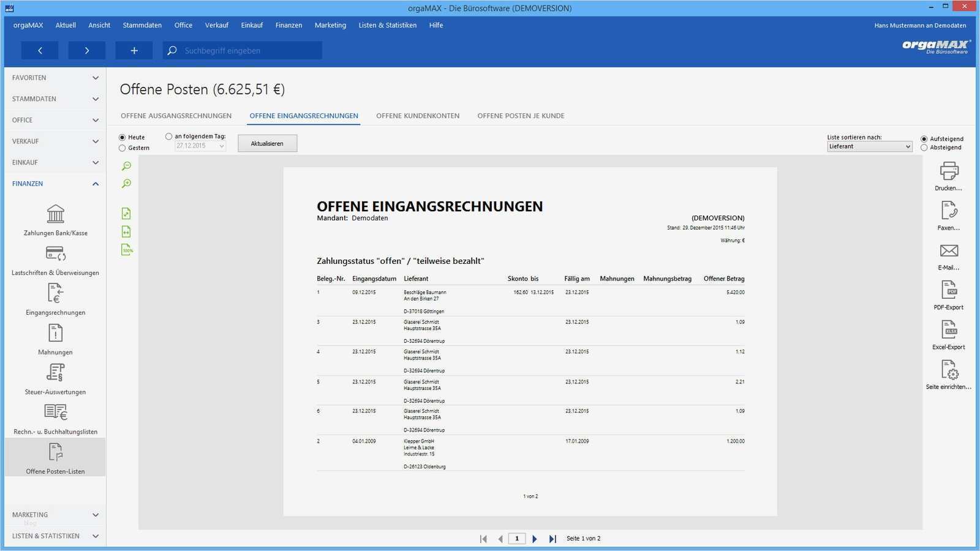Expand the Stammdaten sidebar section
The image size is (980, 551).
point(55,99)
